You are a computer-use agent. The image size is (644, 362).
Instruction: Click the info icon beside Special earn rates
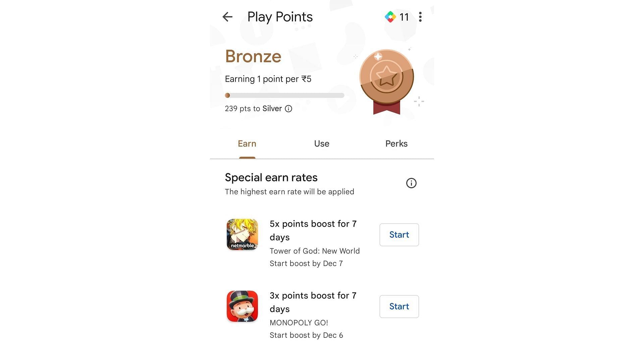click(411, 183)
